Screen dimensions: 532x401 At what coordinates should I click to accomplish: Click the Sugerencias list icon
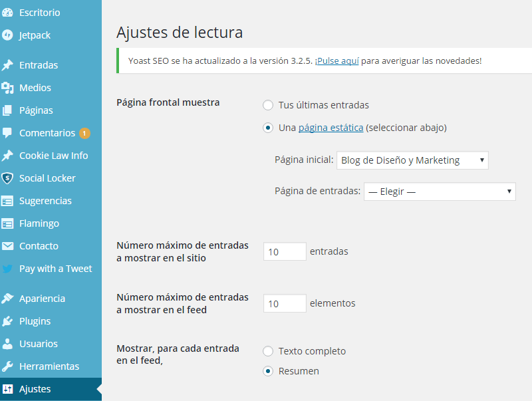[7, 201]
